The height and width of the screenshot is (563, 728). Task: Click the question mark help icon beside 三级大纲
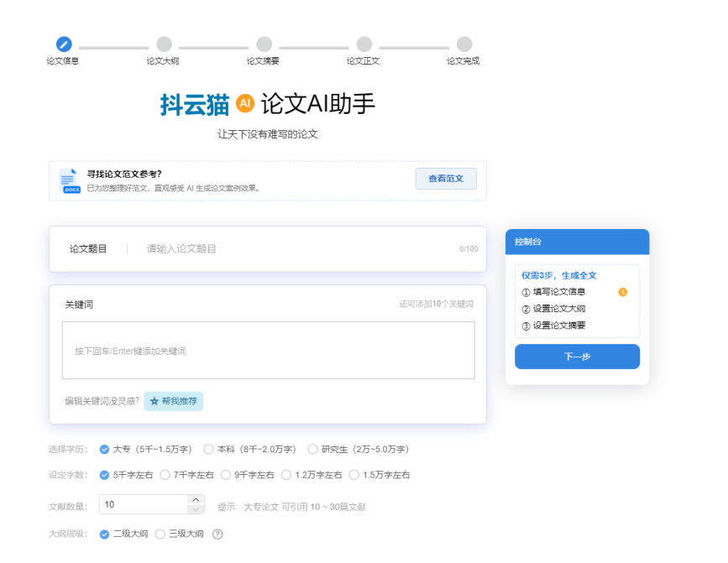217,534
